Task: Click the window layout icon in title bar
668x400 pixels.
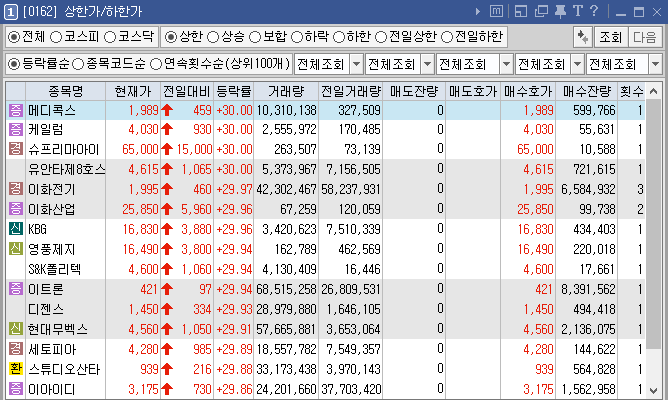Action: 521,11
